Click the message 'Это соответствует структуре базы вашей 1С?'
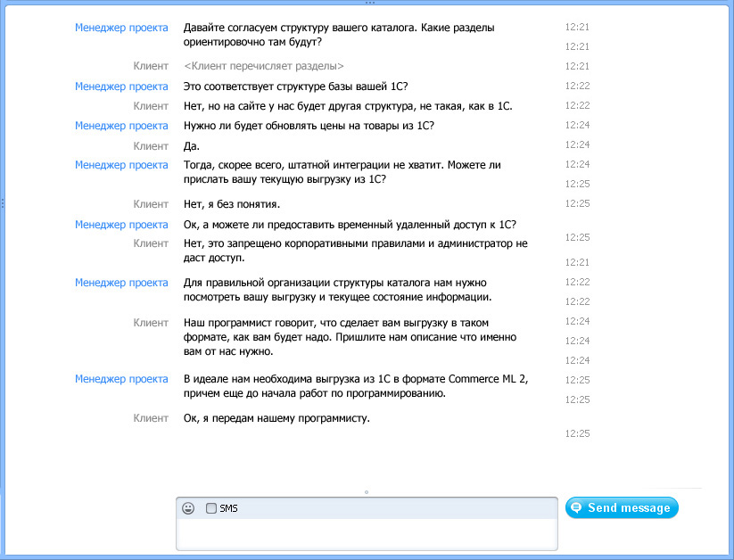Viewport: 734px width, 560px height. click(295, 86)
